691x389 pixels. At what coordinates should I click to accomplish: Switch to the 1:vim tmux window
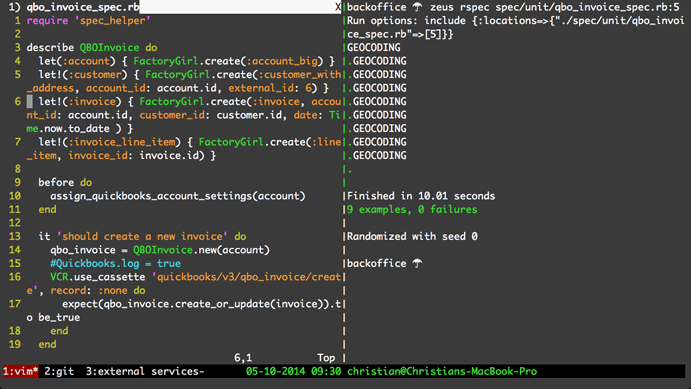tap(21, 371)
